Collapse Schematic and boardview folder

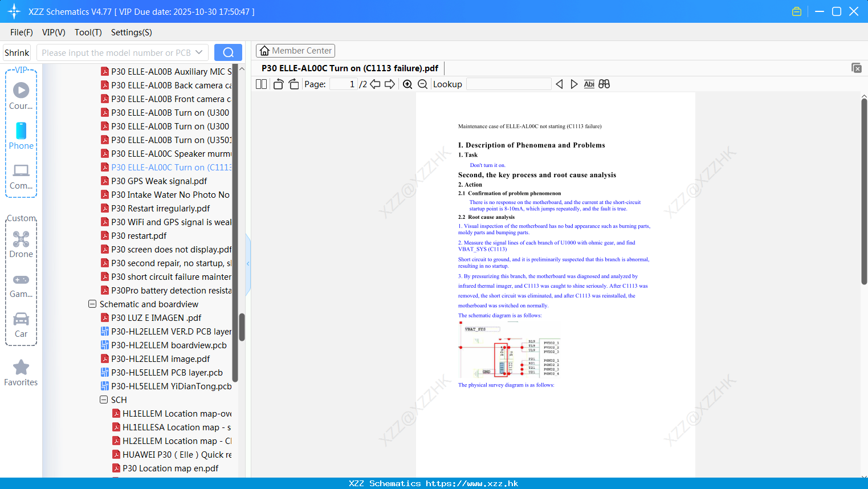click(x=92, y=304)
